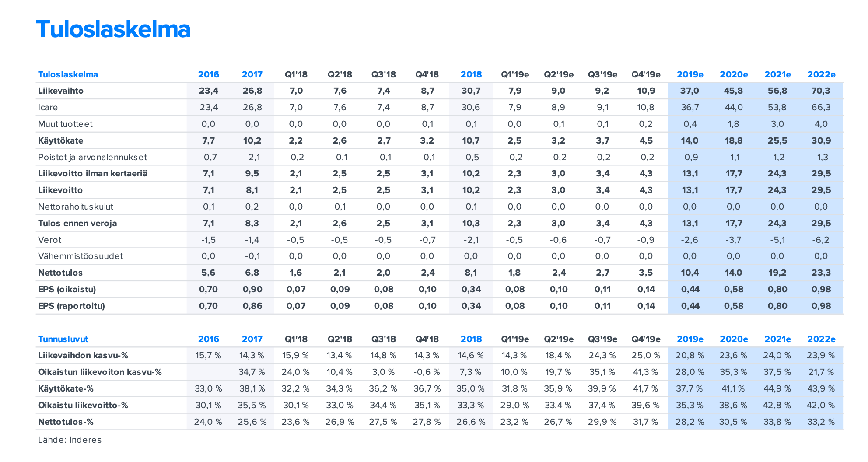Select the Lähde: Inderes source text

[70, 440]
